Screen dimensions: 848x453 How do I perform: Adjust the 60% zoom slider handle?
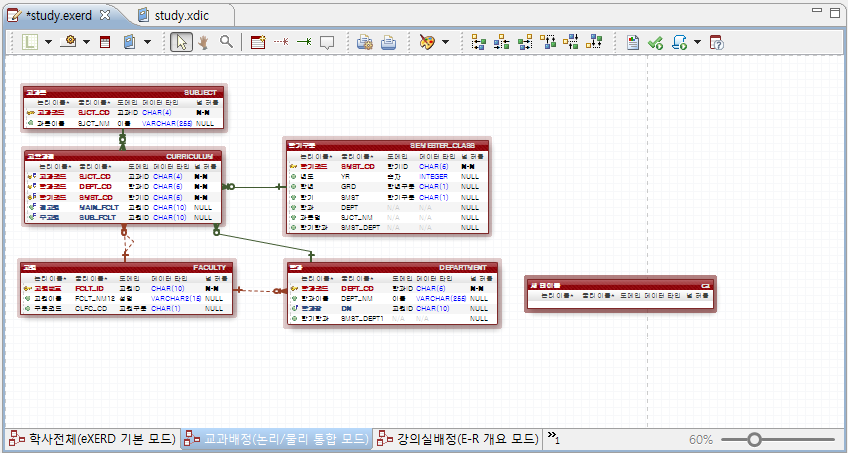[x=754, y=439]
